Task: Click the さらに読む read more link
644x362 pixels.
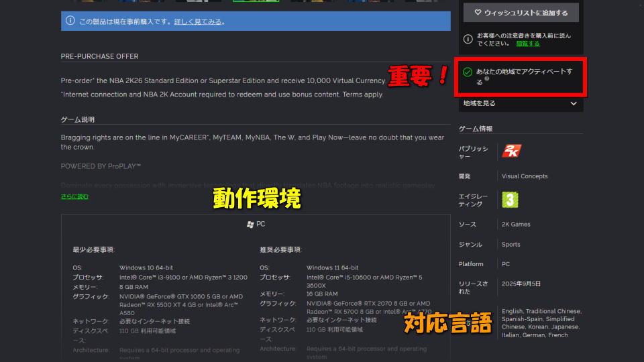Action: coord(74,196)
